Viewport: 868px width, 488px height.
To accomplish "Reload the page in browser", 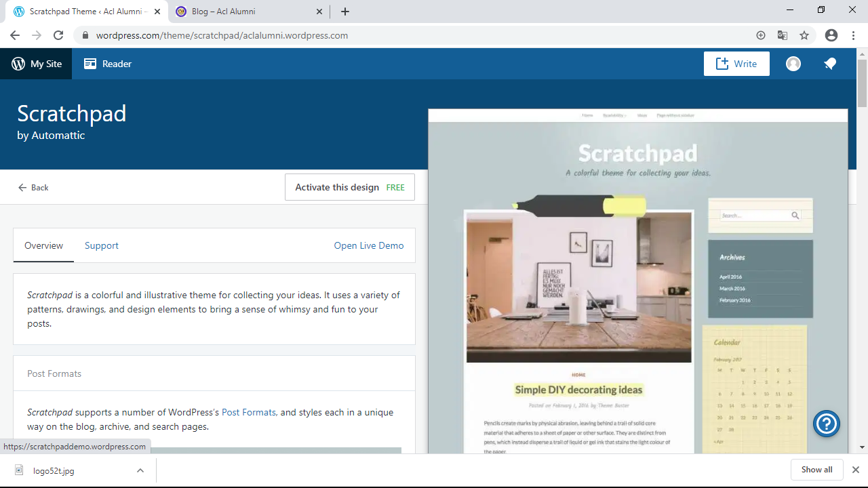I will pyautogui.click(x=58, y=35).
